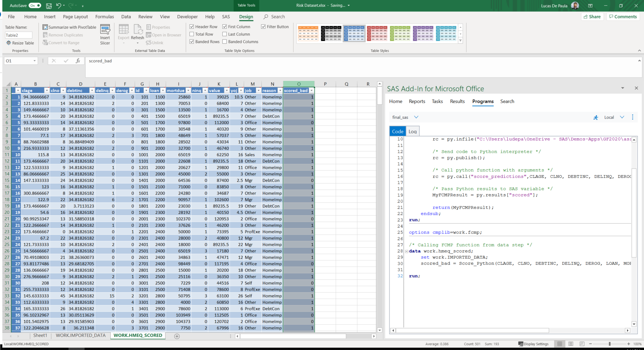Open the Local server dropdown
This screenshot has height=350, width=644.
622,117
